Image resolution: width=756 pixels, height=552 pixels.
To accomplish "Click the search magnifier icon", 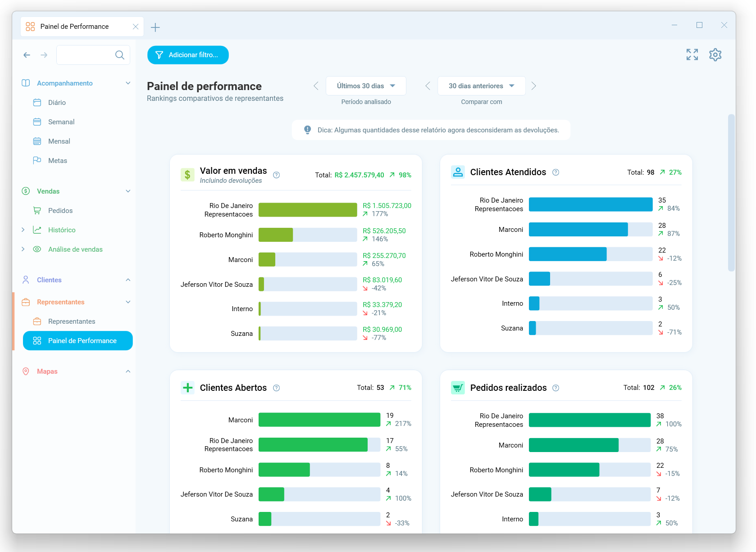I will tap(119, 55).
